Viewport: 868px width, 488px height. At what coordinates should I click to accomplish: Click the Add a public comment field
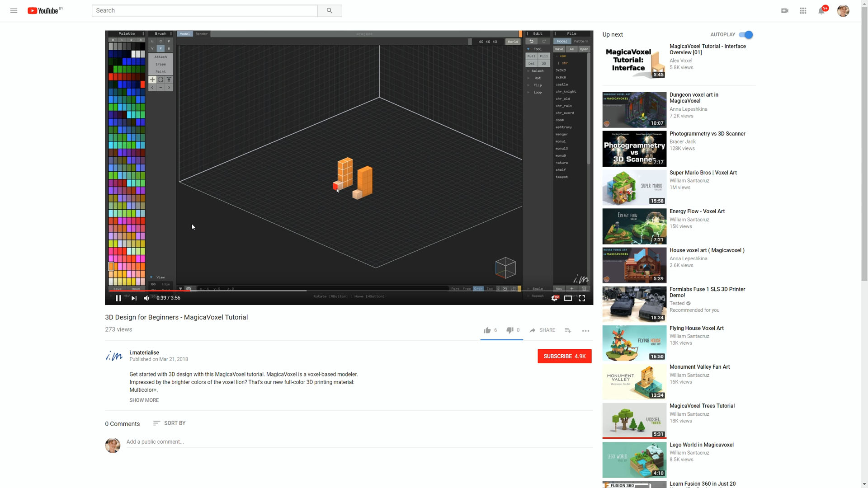[359, 442]
